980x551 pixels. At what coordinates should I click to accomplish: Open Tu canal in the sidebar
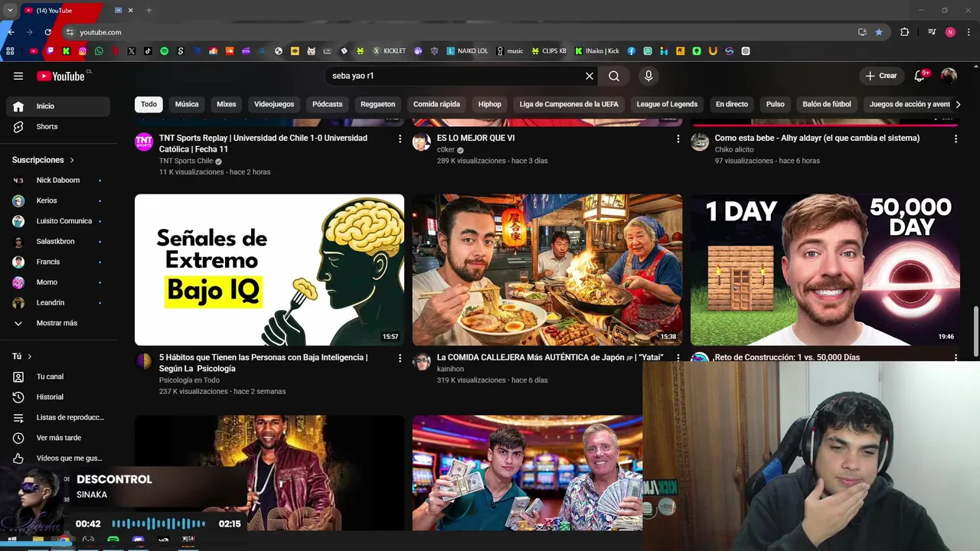[58, 377]
